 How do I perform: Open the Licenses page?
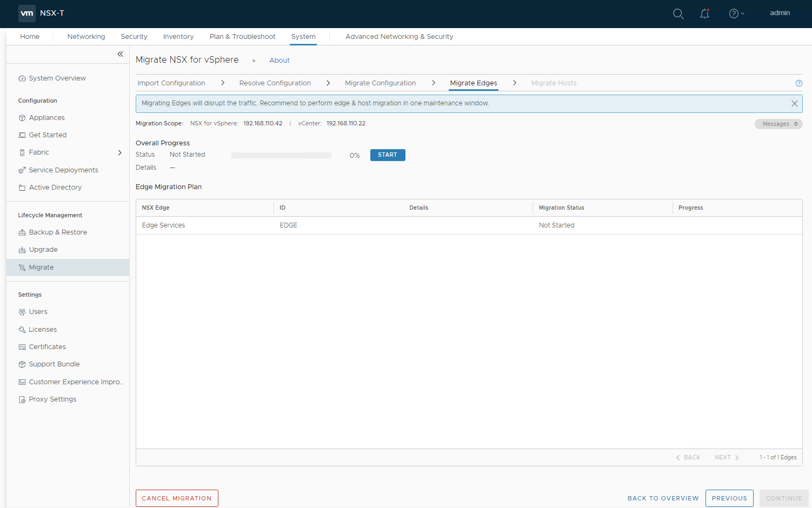[x=42, y=329]
